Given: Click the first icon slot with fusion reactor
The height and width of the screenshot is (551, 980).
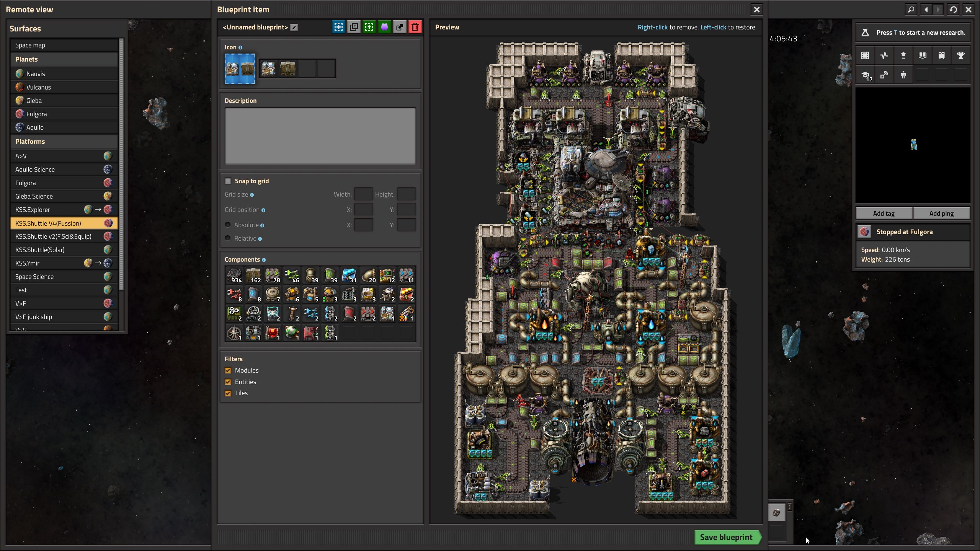Looking at the screenshot, I should (x=269, y=69).
